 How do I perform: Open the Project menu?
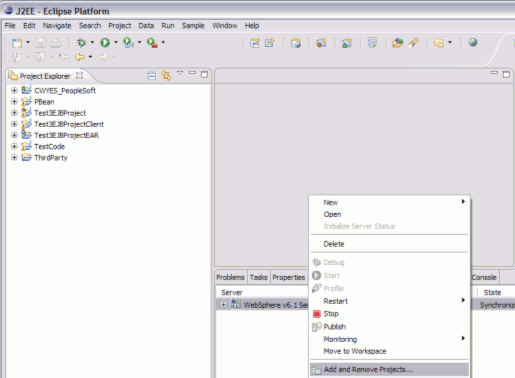click(120, 26)
